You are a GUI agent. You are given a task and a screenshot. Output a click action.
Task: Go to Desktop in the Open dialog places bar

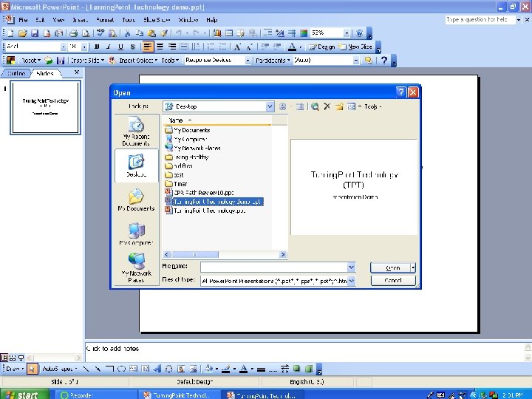click(x=137, y=166)
